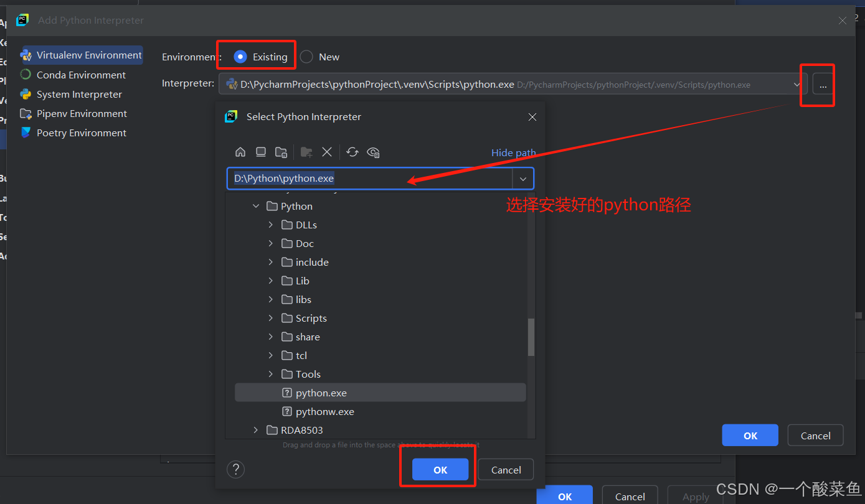This screenshot has height=504, width=865.
Task: Confirm interpreter selection with OK in file chooser
Action: (440, 470)
